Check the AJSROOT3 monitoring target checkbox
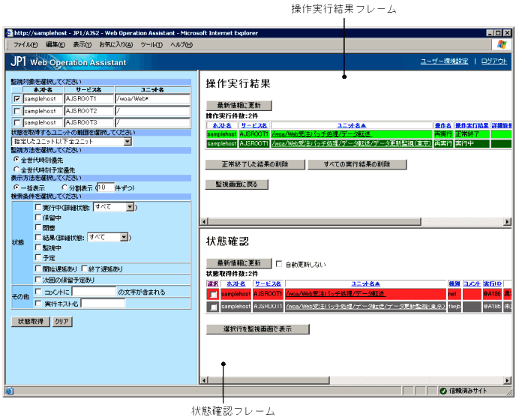This screenshot has height=420, width=516. 17,122
